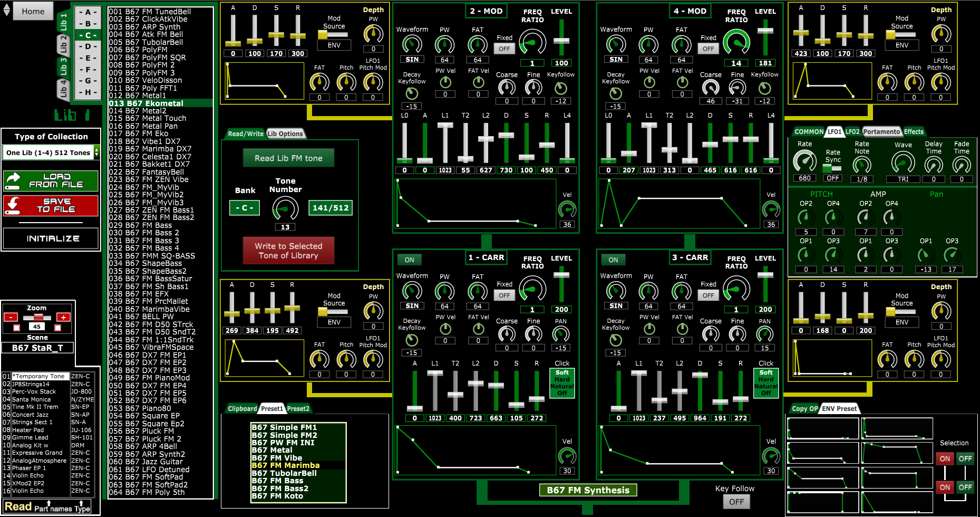This screenshot has width=980, height=517.
Task: Switch to the Lib 4 tab
Action: click(x=63, y=89)
